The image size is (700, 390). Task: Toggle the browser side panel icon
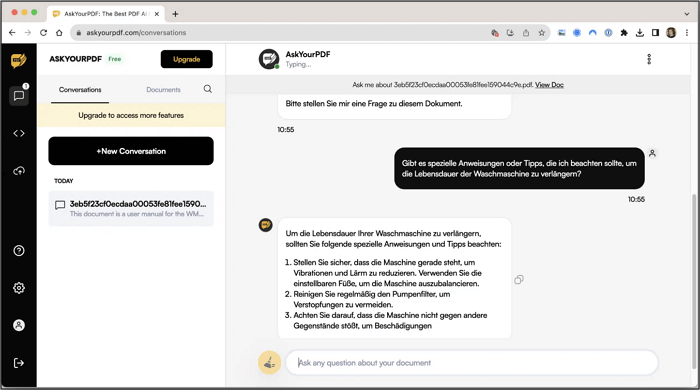[x=655, y=33]
